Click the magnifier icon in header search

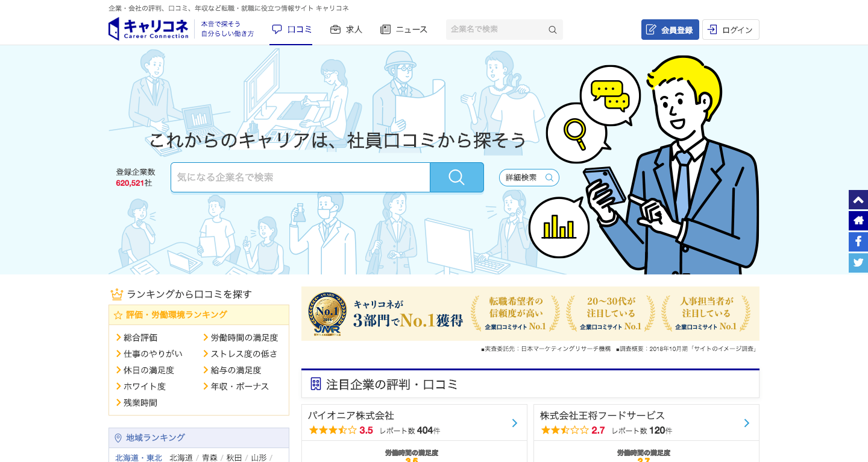552,30
